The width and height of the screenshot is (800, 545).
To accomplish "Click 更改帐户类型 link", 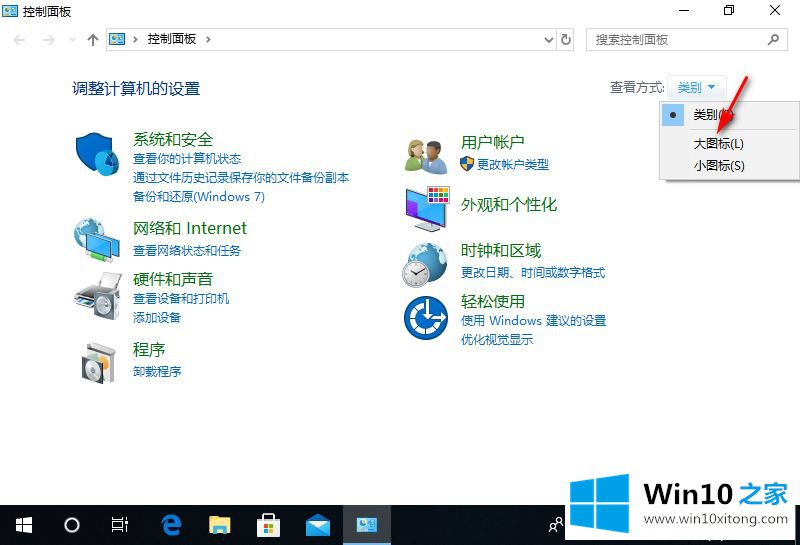I will click(x=512, y=164).
